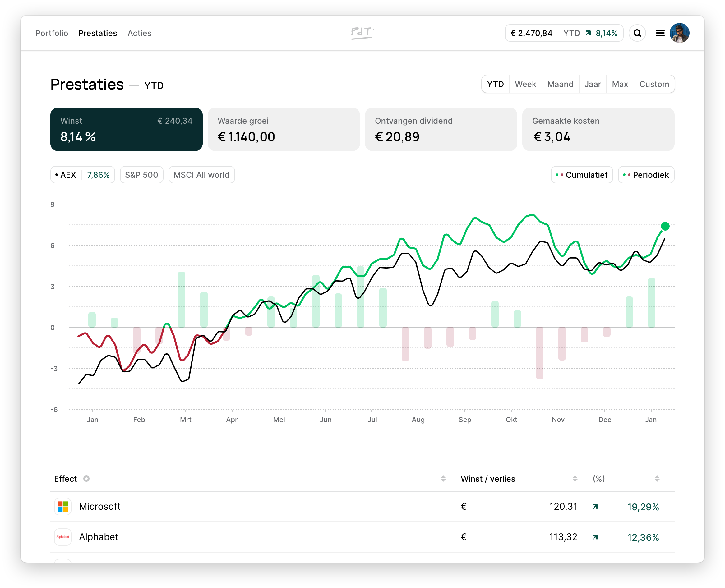The image size is (725, 588).
Task: Click the profile avatar photo
Action: [x=680, y=33]
